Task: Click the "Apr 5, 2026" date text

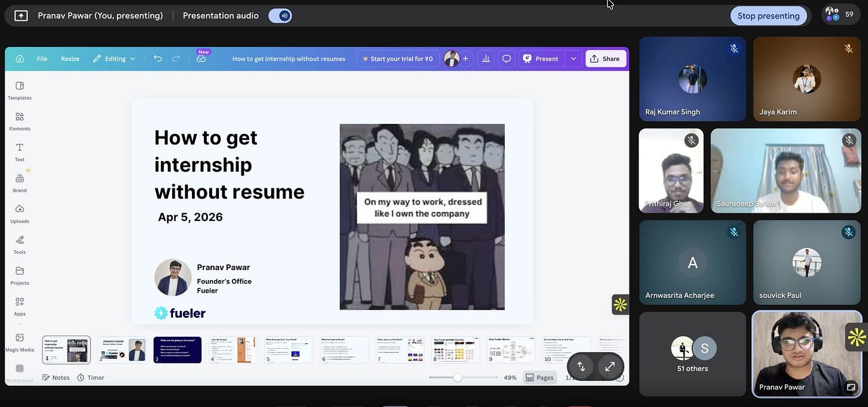Action: tap(190, 217)
